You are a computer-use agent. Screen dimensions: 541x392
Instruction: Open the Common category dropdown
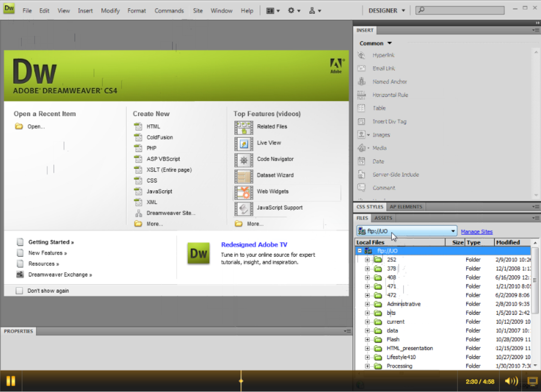375,43
